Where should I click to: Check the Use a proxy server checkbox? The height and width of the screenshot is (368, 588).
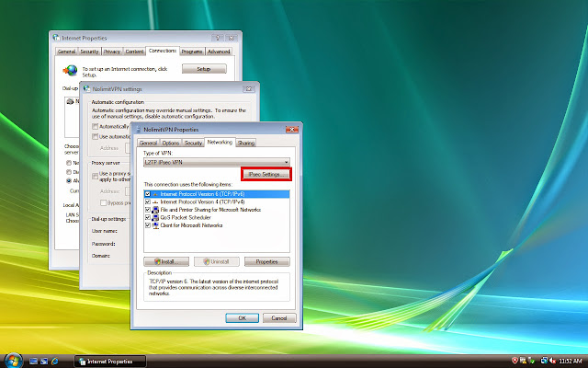click(96, 176)
